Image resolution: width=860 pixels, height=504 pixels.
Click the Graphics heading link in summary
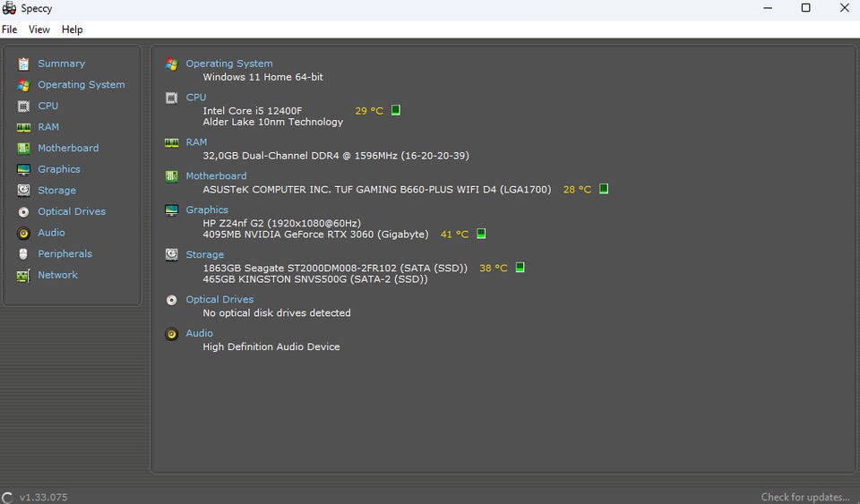(x=207, y=209)
